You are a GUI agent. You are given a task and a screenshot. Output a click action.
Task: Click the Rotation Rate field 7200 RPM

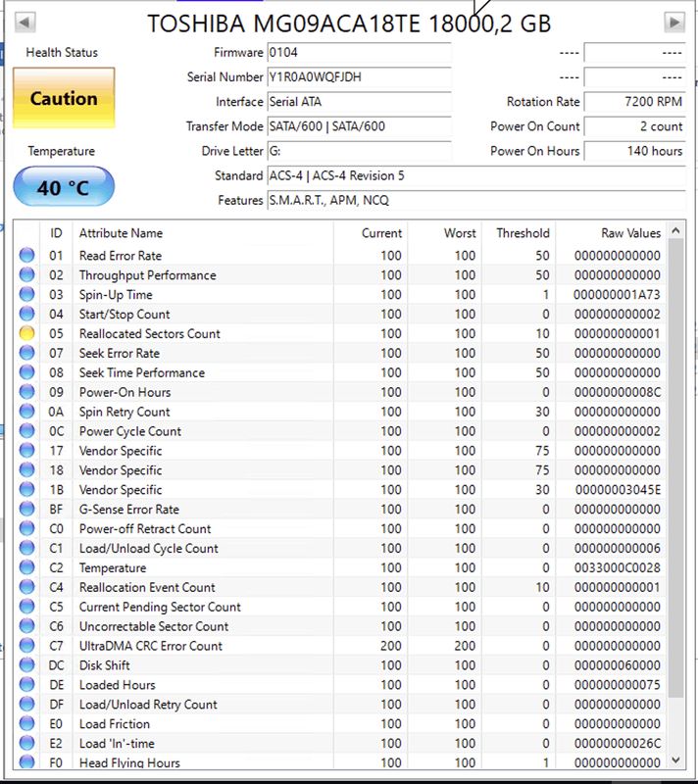point(634,102)
